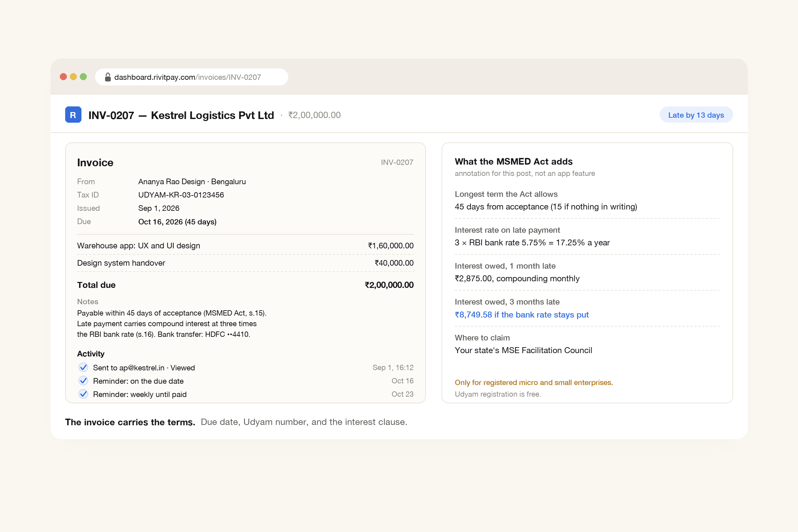This screenshot has height=532, width=798.
Task: Click the bold 'Total due' label
Action: [x=96, y=285]
